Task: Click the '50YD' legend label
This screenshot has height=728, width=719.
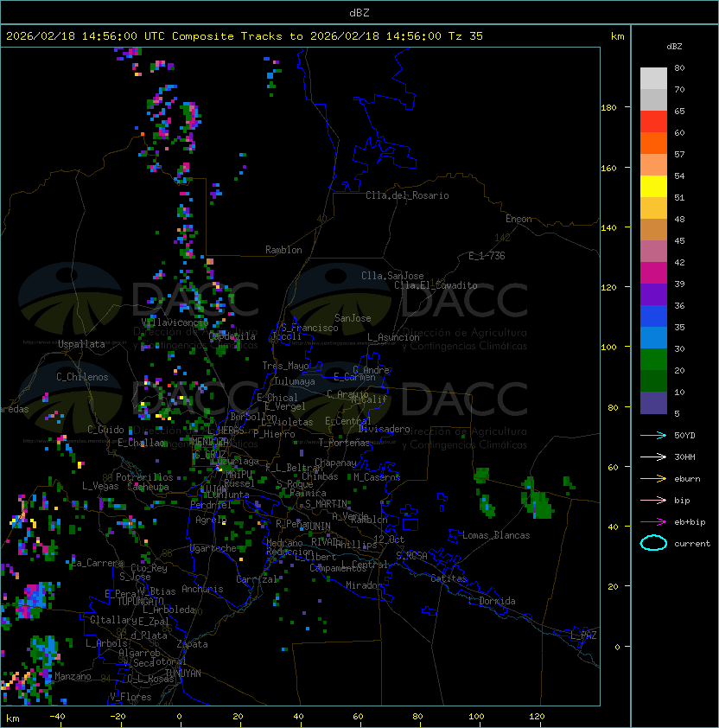Action: 684,435
